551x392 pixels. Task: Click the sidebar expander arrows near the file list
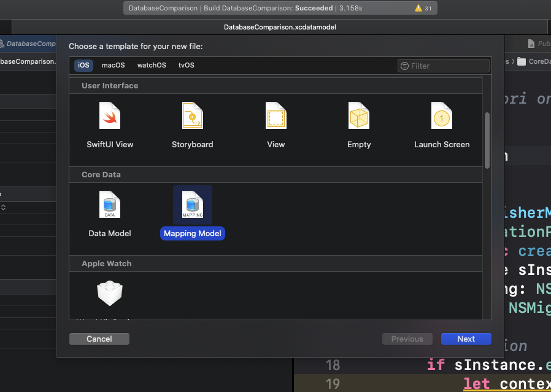coord(3,207)
